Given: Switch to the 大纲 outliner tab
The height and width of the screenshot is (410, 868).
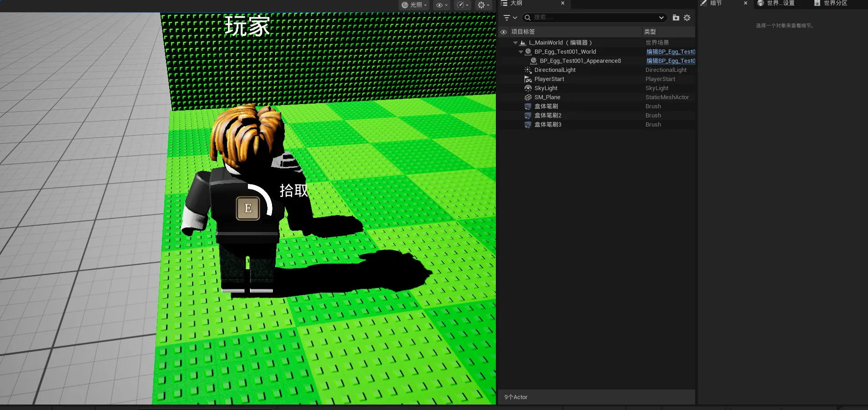Looking at the screenshot, I should (x=516, y=3).
